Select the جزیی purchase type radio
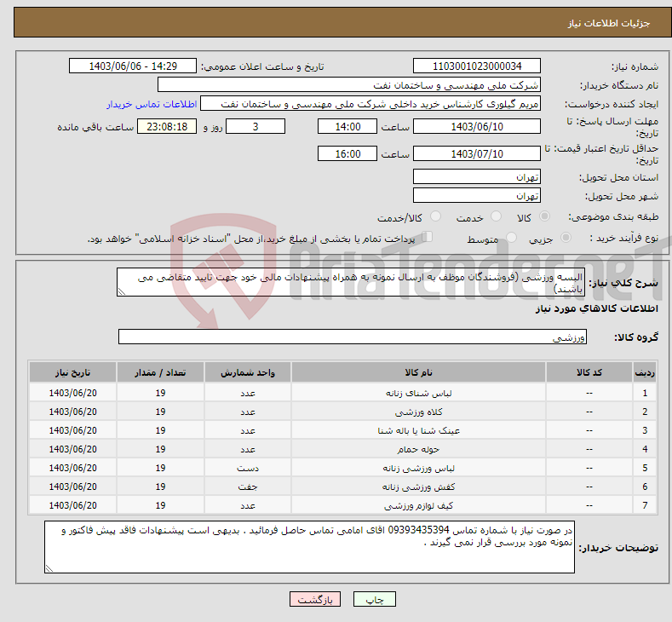 tap(566, 237)
